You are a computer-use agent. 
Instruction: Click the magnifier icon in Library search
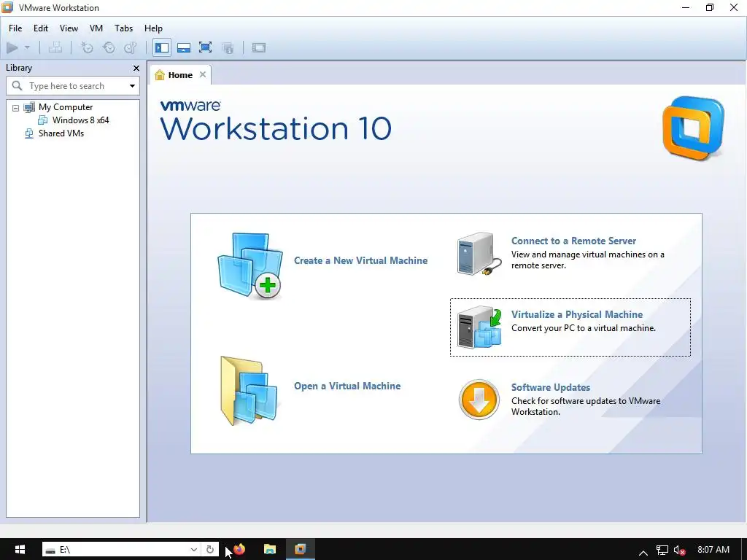[18, 86]
